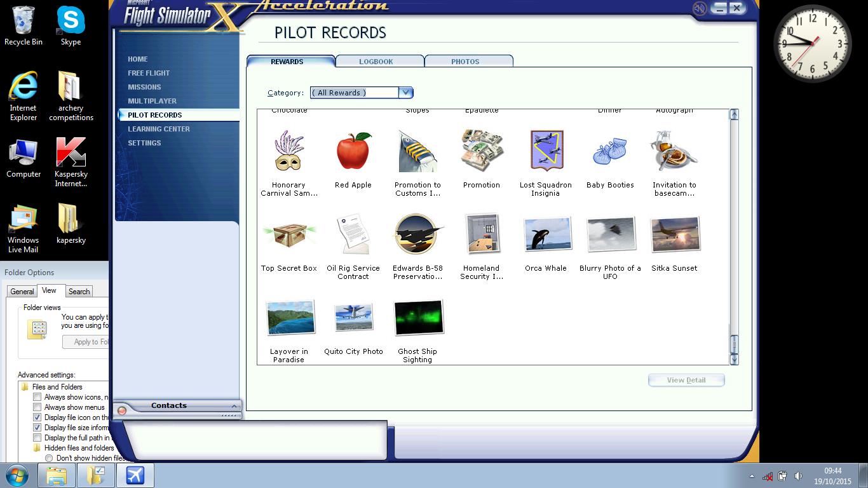868x488 pixels.
Task: Select the Lost Squadron Insignia reward
Action: point(546,151)
